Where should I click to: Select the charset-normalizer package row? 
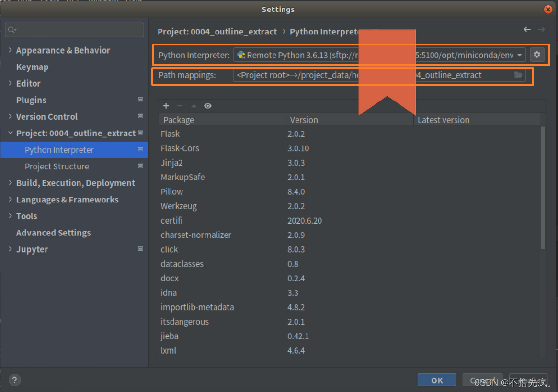pos(350,235)
